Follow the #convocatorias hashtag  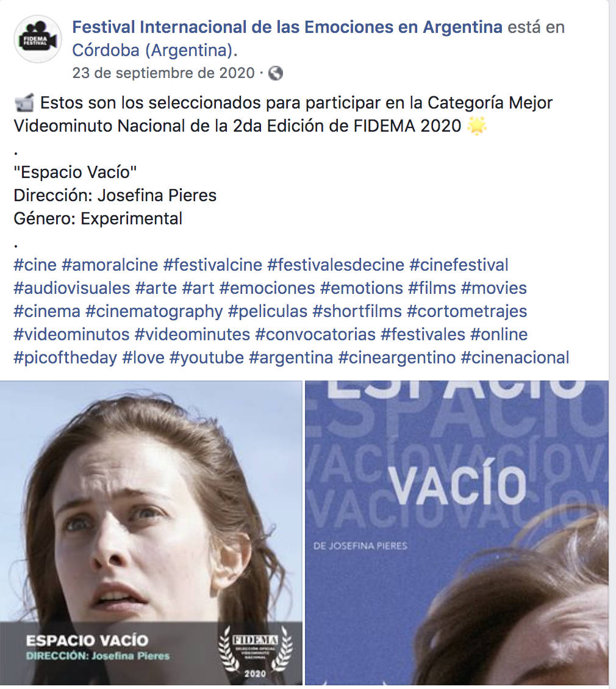point(315,334)
